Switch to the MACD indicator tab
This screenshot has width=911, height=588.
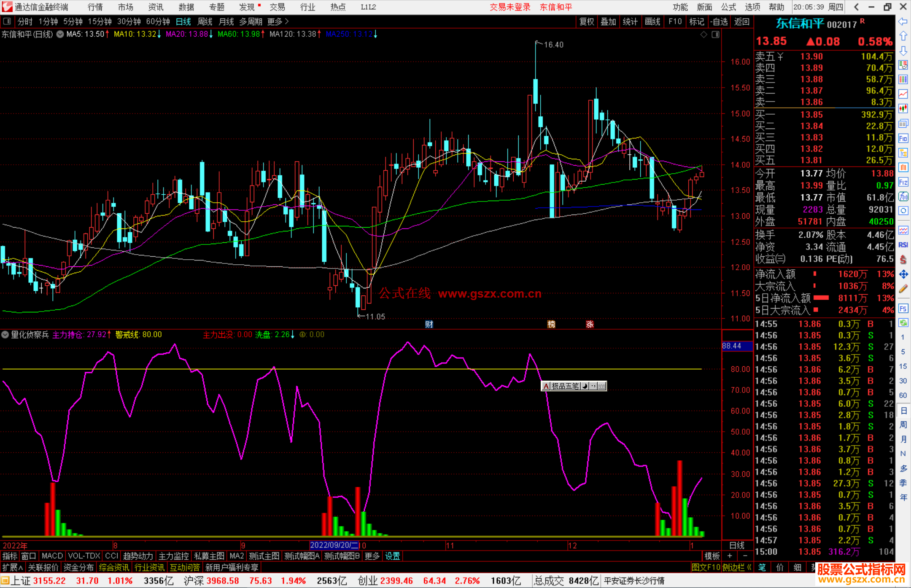tap(52, 556)
